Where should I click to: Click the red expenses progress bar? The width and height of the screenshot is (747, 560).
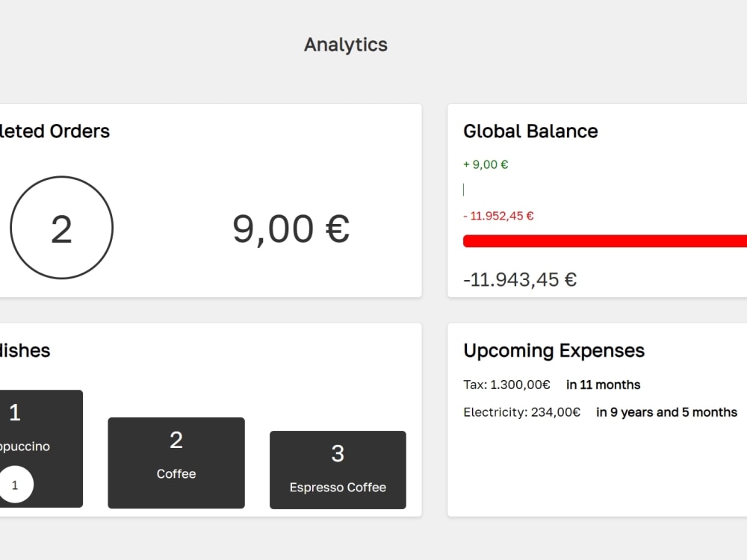tap(605, 241)
